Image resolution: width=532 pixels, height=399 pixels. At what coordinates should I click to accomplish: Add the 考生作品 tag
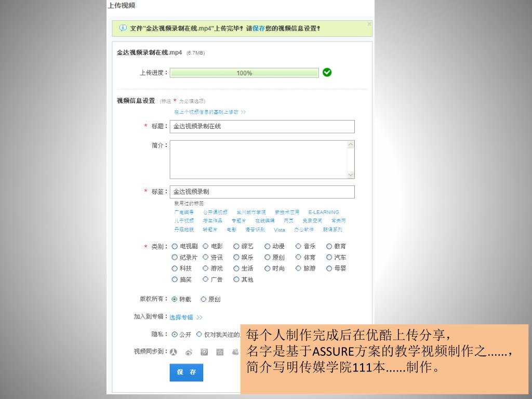[x=212, y=221]
